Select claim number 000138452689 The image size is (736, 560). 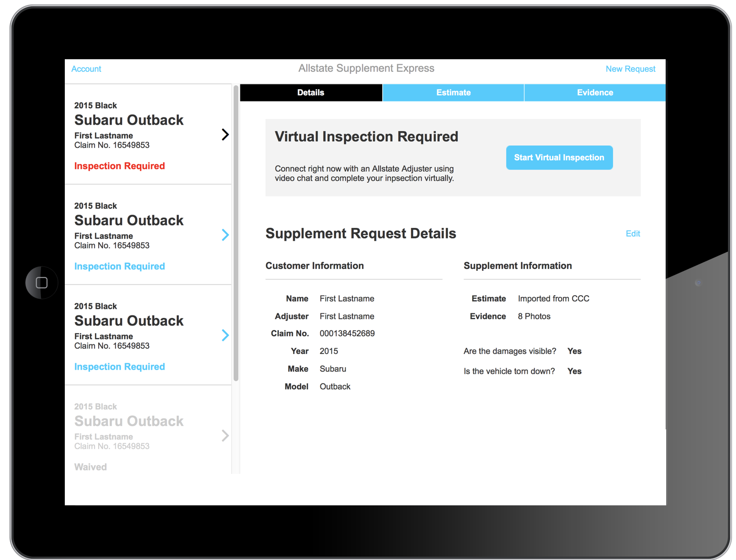347,334
